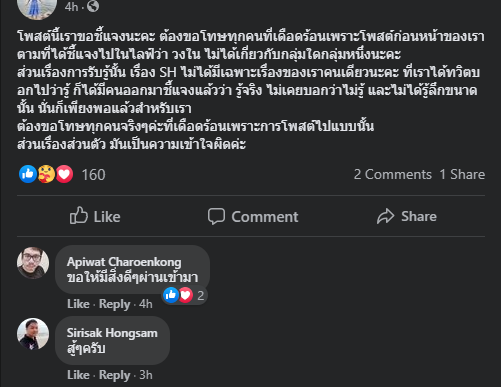Like Apiwat Charoenkong's comment
Image resolution: width=501 pixels, height=387 pixels.
(78, 304)
